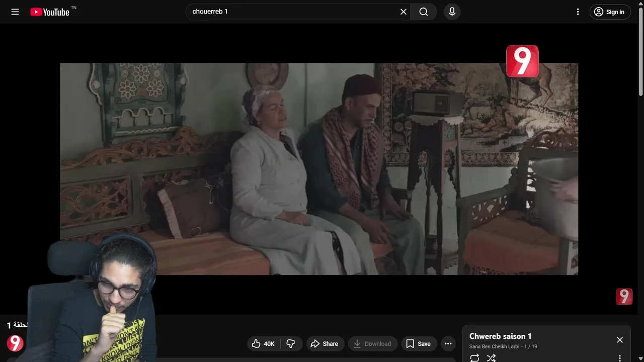Start voice search with microphone icon
This screenshot has height=362, width=644.
452,12
